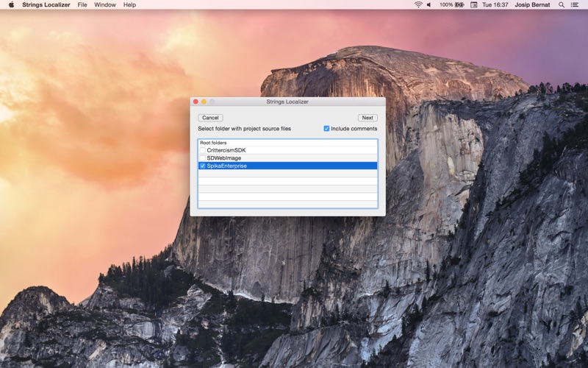The width and height of the screenshot is (588, 368).
Task: Click the Next button
Action: coord(367,118)
